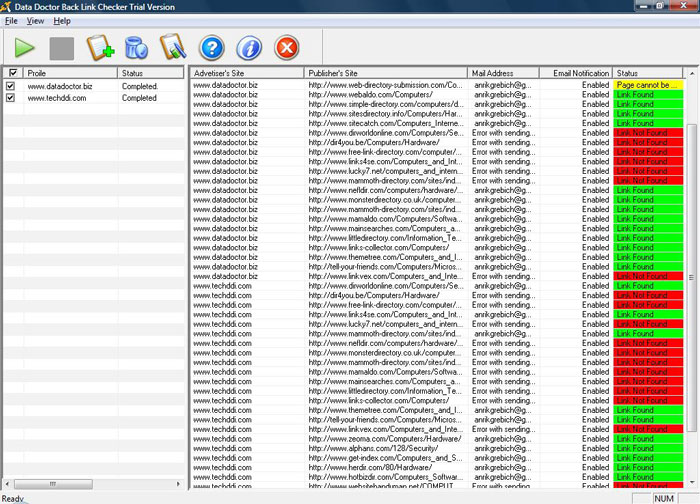Add a new profile with clipboard-plus icon
This screenshot has height=504, width=700.
(x=100, y=48)
